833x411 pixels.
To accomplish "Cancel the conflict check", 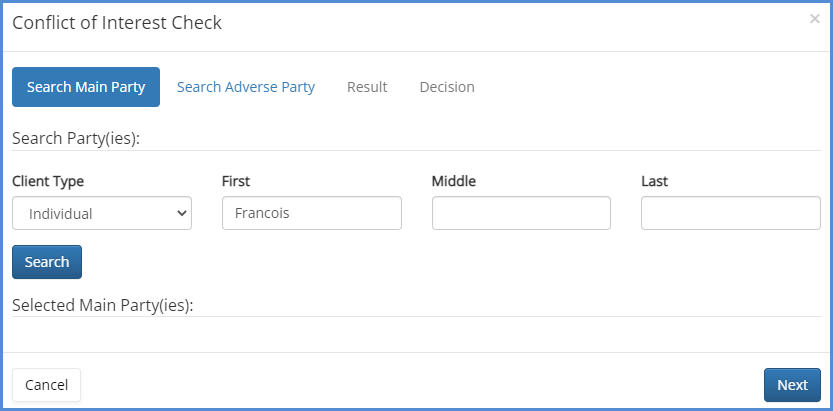I will 46,385.
